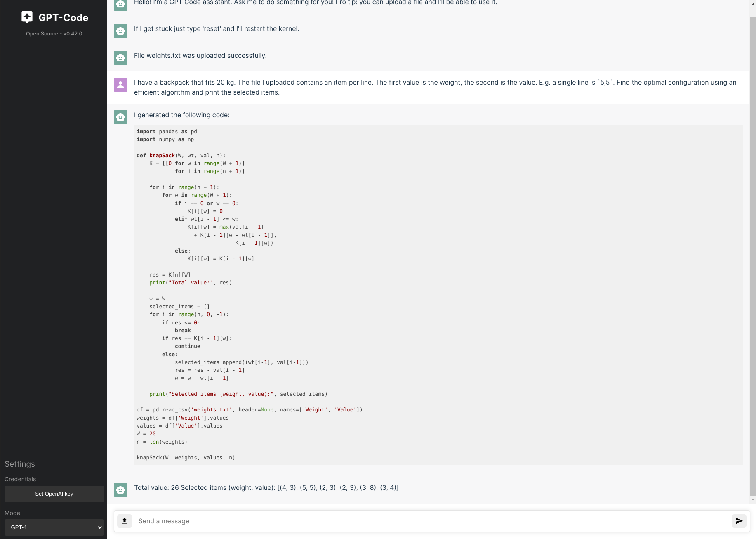Screen dimensions: 756x539
Task: Click the 'elif wt[i - 1] <= w:' line
Action: [206, 219]
